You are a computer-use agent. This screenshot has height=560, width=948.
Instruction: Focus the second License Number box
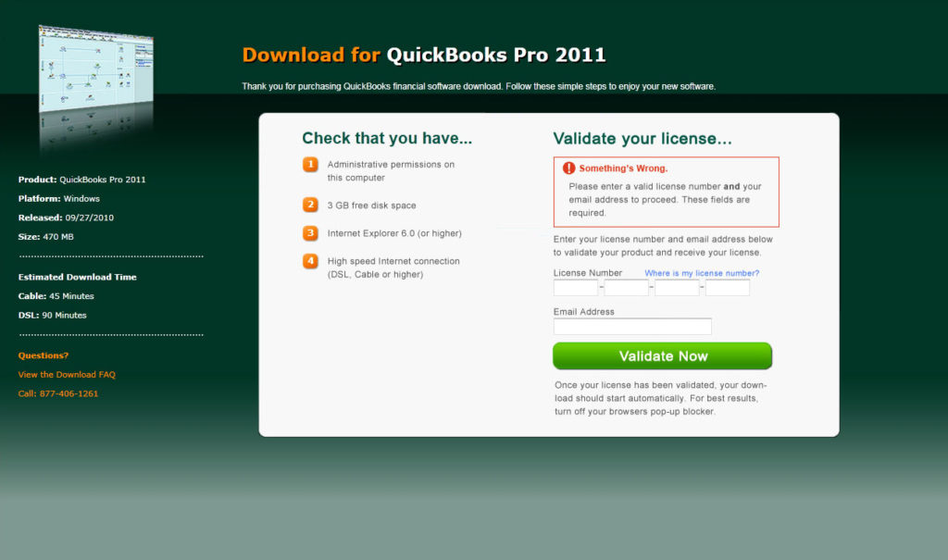tap(627, 288)
